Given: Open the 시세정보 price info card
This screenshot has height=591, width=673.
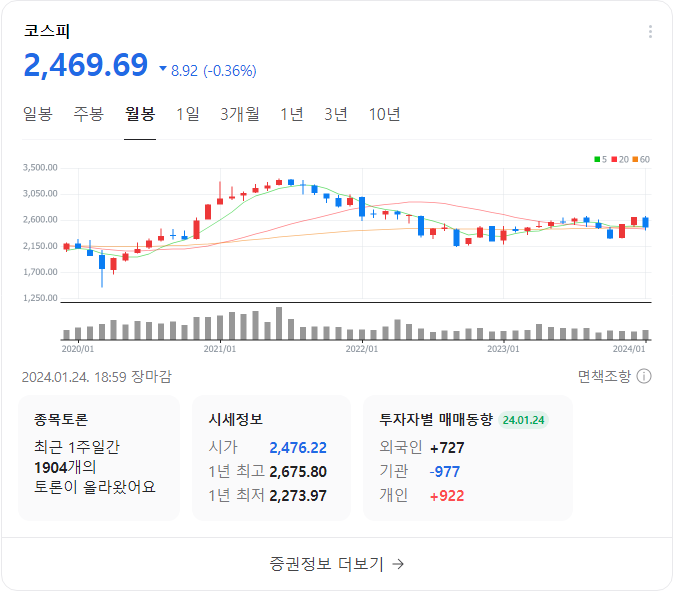Looking at the screenshot, I should (x=271, y=458).
